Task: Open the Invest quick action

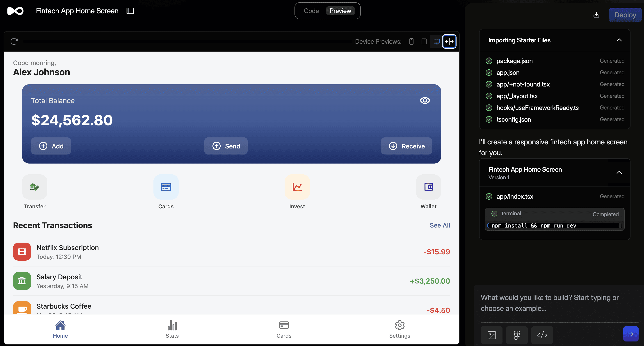Action: tap(297, 193)
